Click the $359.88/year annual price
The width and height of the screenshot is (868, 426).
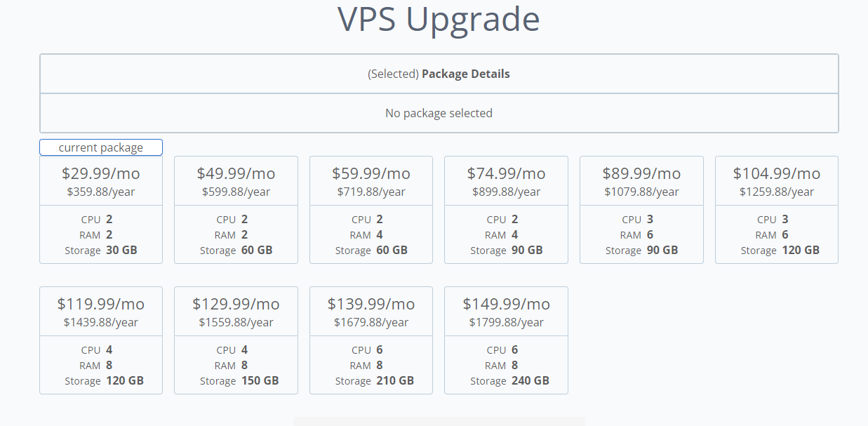pyautogui.click(x=101, y=192)
